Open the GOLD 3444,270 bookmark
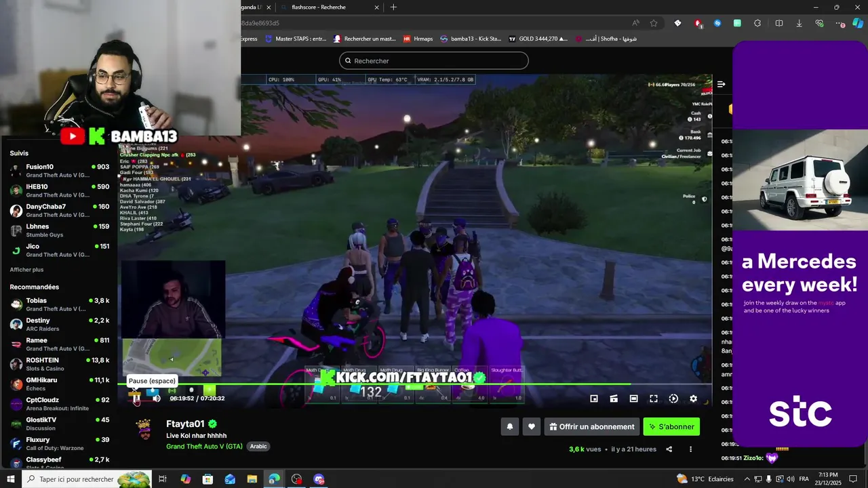The image size is (868, 488). (x=538, y=39)
